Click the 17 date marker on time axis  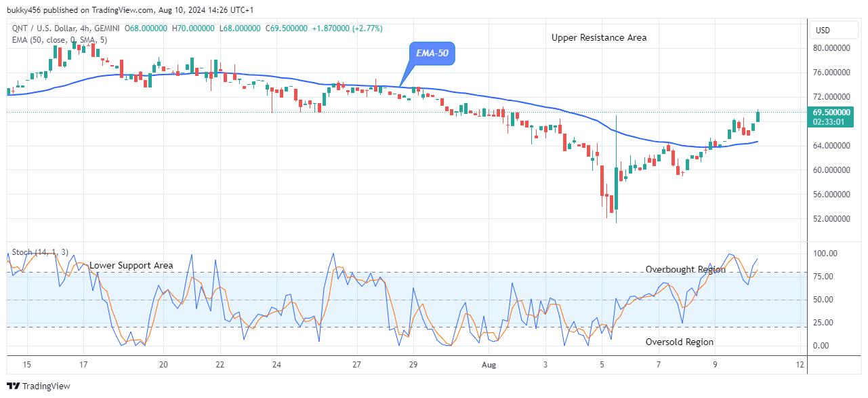pyautogui.click(x=83, y=365)
